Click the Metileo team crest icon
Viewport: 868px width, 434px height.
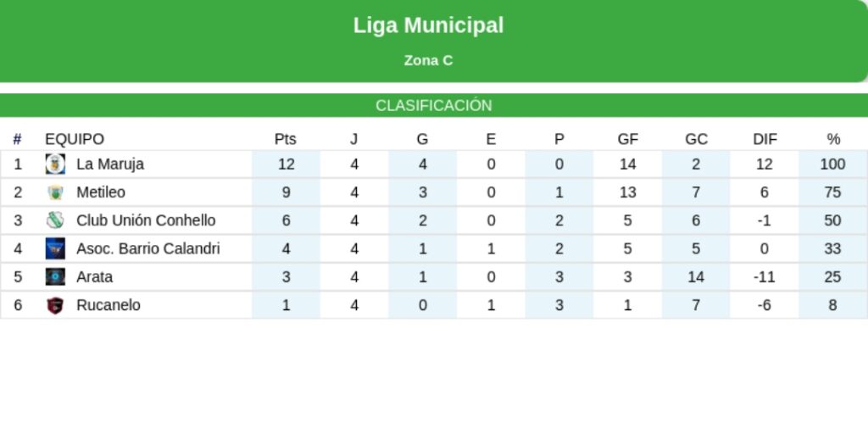pos(55,192)
